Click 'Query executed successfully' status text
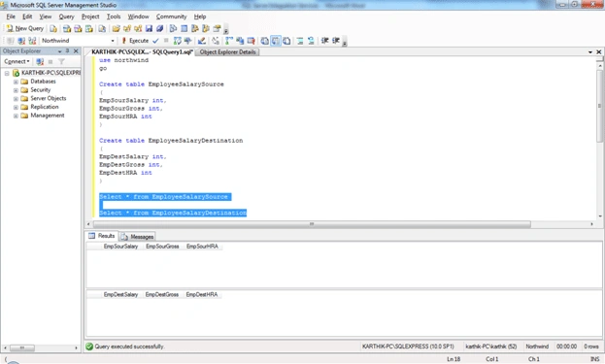This screenshot has width=605, height=364. pos(130,347)
